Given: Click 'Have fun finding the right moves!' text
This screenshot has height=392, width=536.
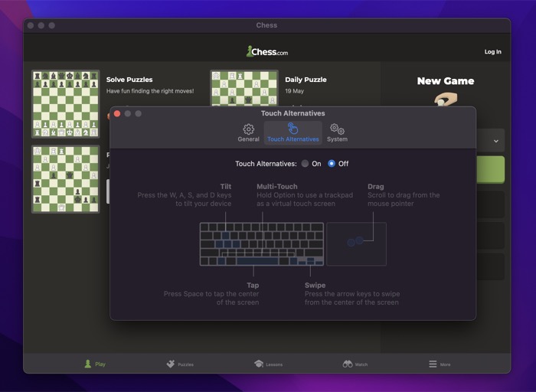Looking at the screenshot, I should click(x=150, y=91).
